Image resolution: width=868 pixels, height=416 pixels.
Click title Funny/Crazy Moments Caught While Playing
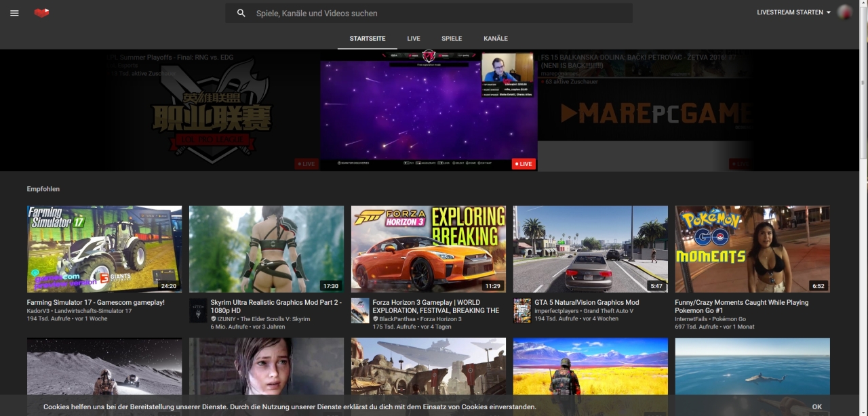[x=742, y=306]
